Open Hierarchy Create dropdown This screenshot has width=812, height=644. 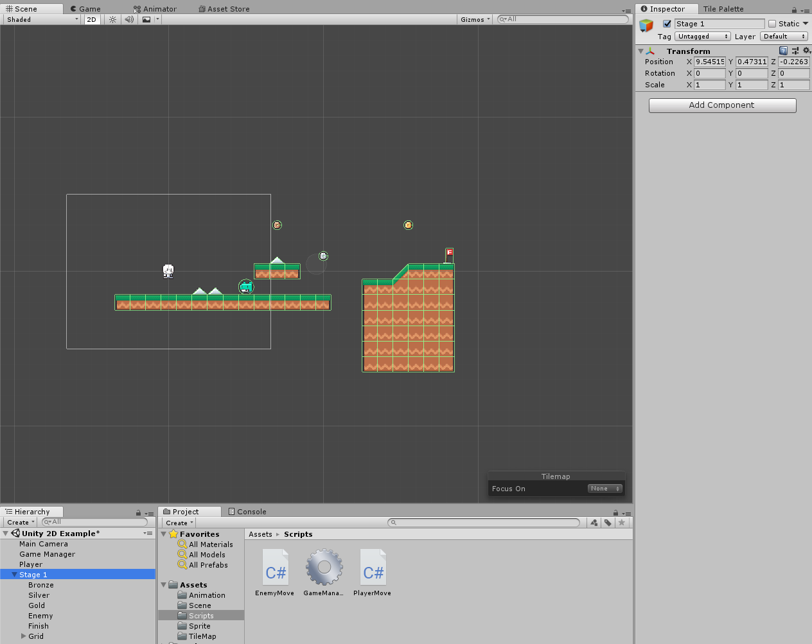click(x=21, y=523)
